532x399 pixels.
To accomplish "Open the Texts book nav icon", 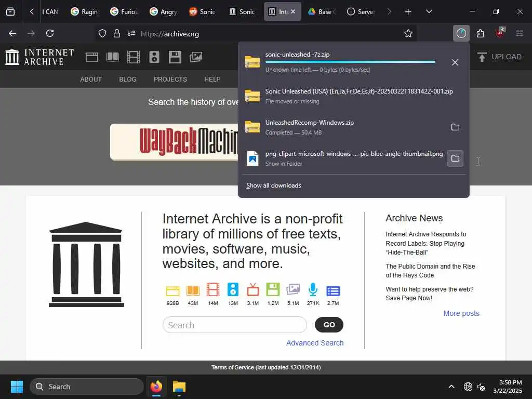I will point(113,57).
